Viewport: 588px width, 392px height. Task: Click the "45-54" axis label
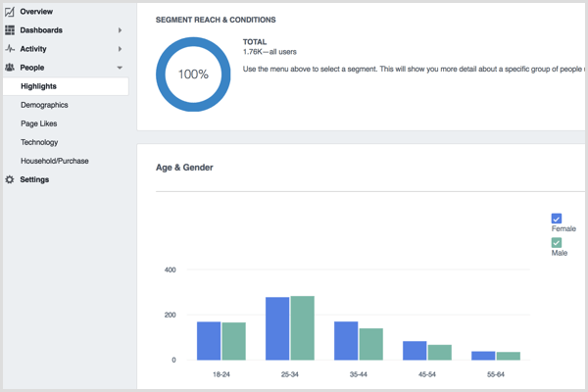(x=427, y=374)
